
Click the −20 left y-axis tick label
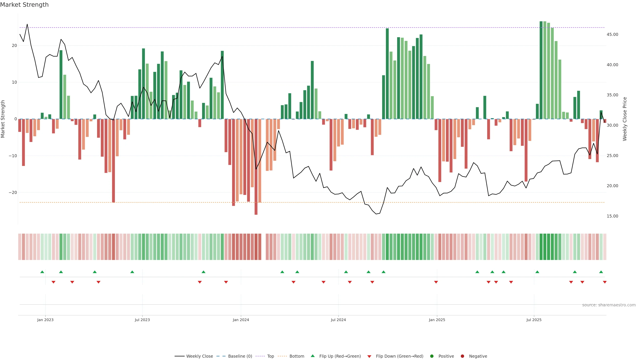click(x=13, y=192)
